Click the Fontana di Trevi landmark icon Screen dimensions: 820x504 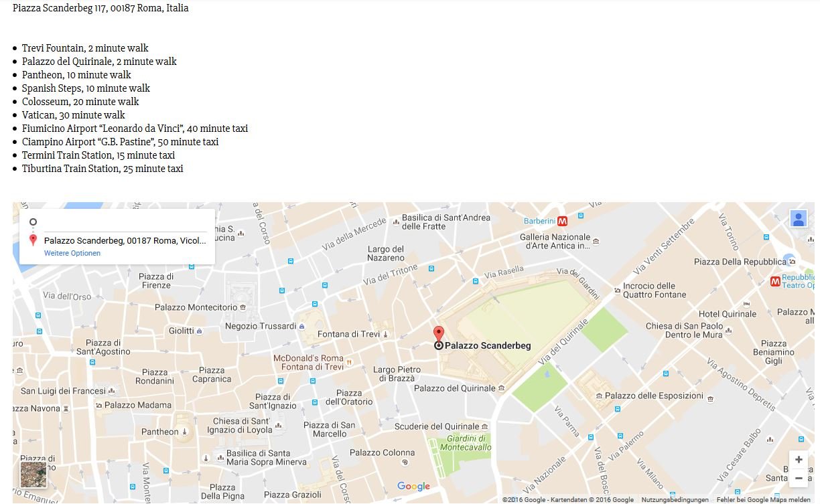tap(386, 334)
